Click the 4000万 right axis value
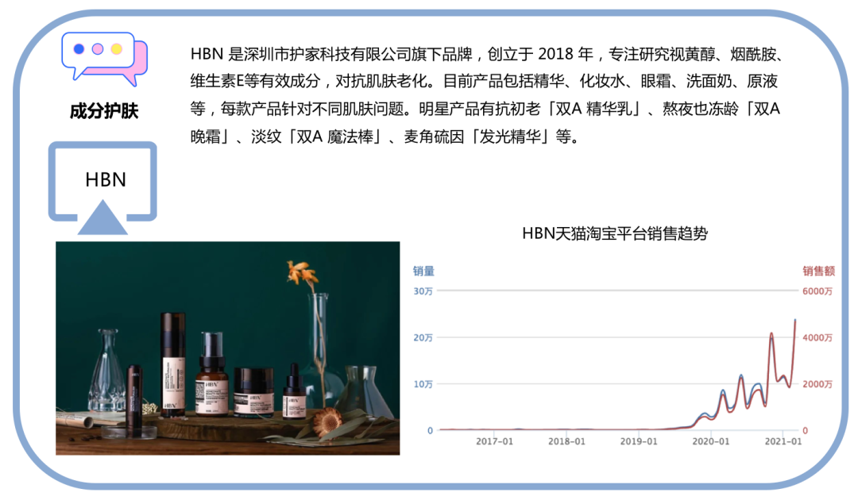 click(817, 338)
